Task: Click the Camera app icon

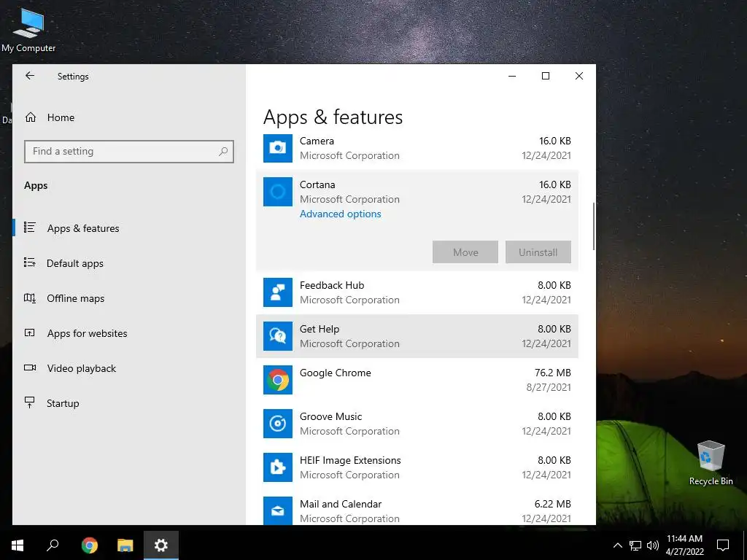Action: click(x=278, y=148)
